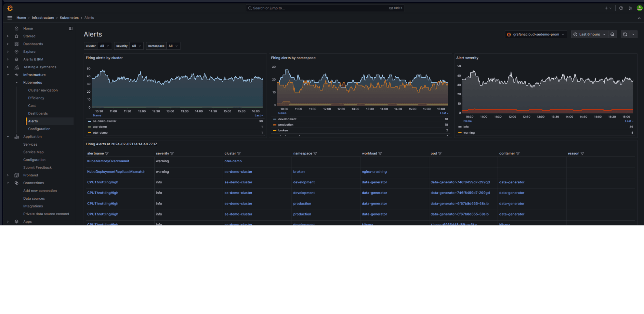Click the Alerts & IRM bell icon

(16, 59)
